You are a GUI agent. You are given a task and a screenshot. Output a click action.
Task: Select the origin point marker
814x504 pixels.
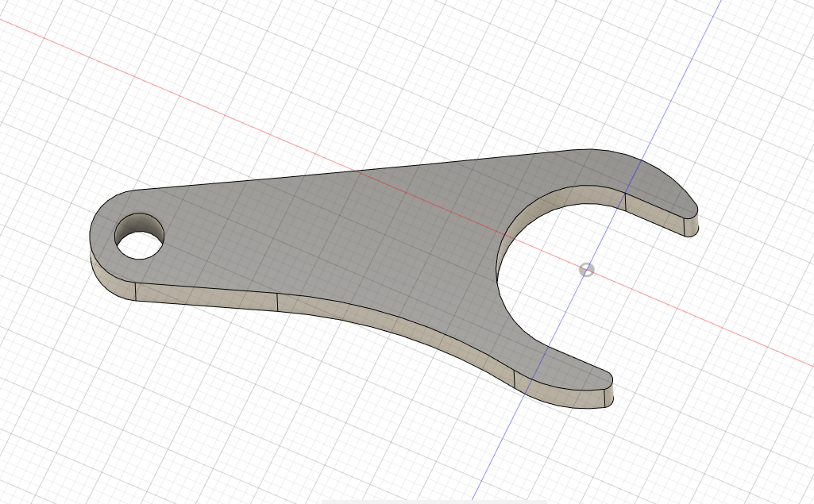coord(587,270)
